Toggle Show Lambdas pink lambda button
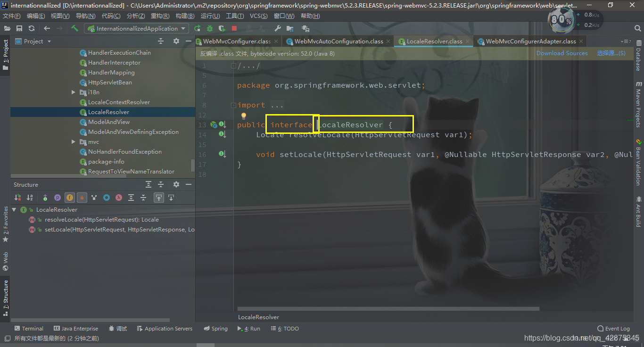This screenshot has height=347, width=644. [119, 198]
